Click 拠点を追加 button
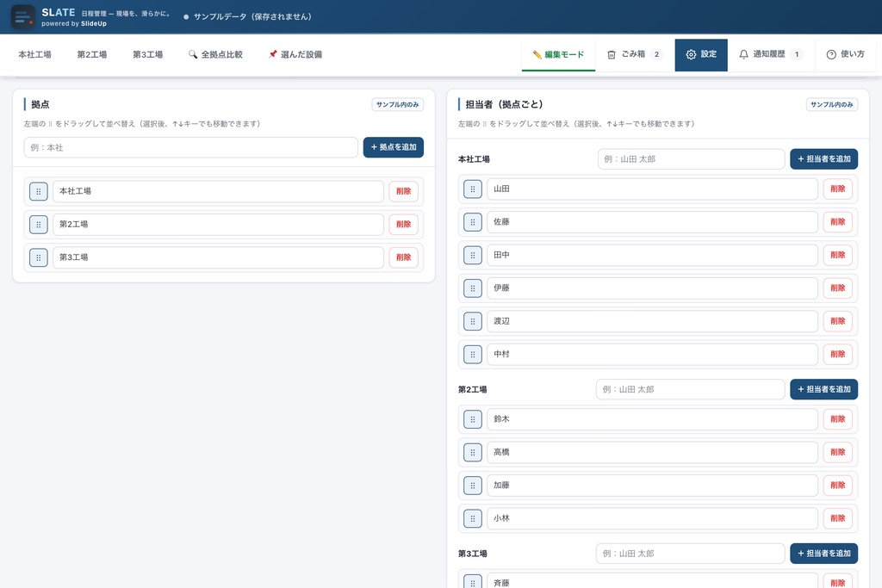Image resolution: width=882 pixels, height=588 pixels. pos(393,147)
